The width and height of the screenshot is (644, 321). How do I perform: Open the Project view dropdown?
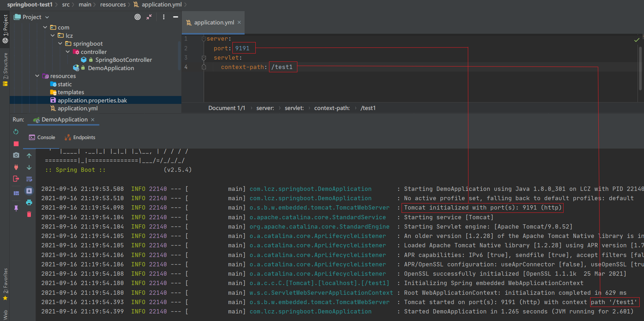pos(47,17)
